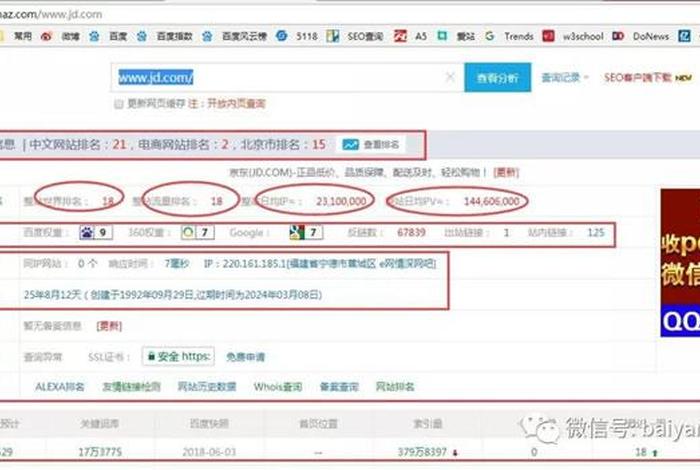Open the ALEXA排名 tab
The image size is (700, 470).
(x=60, y=387)
